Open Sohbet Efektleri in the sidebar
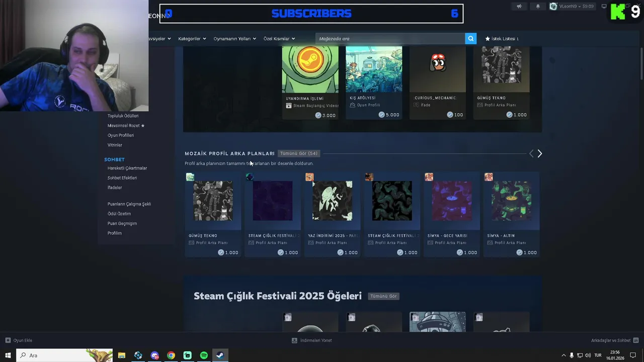Image resolution: width=644 pixels, height=362 pixels. pyautogui.click(x=122, y=178)
